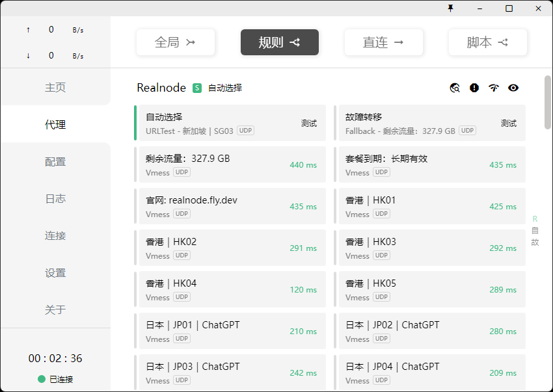Click the green S badge beside Realnode

197,88
